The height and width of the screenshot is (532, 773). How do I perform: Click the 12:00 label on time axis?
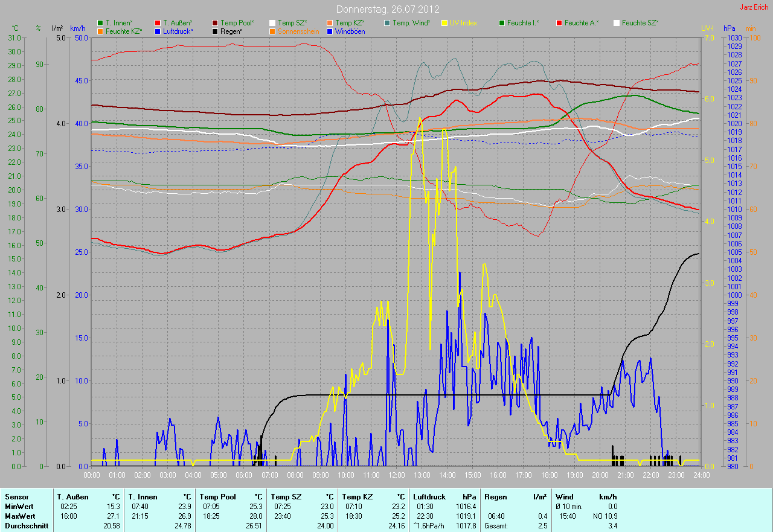tap(397, 475)
